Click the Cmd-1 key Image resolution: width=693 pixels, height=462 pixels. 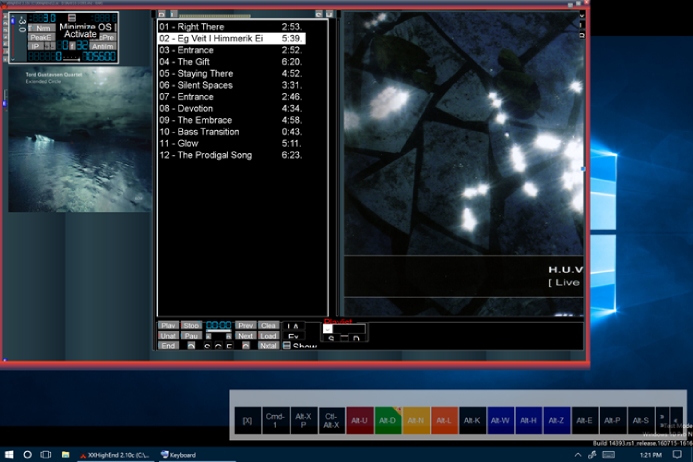(x=275, y=420)
